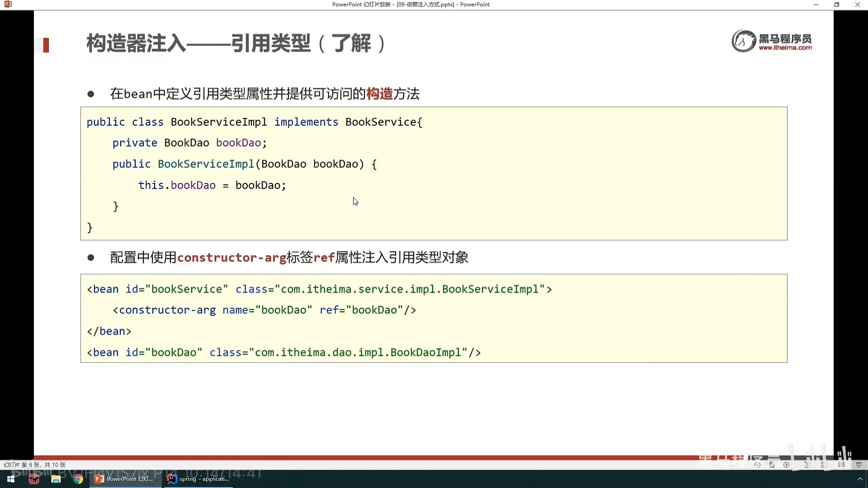
Task: Click the next slide arrow button
Action: pos(786,465)
